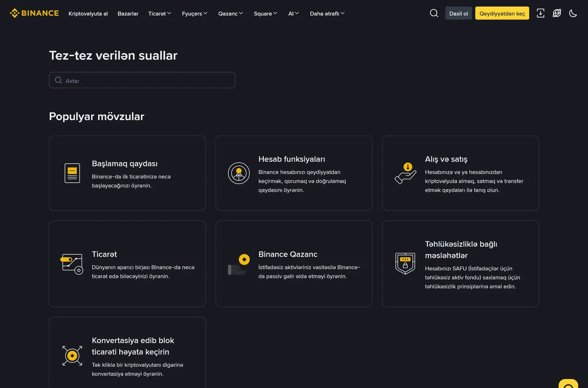The height and width of the screenshot is (388, 588).
Task: Open Hesab funksiyaları topic title
Action: (292, 159)
